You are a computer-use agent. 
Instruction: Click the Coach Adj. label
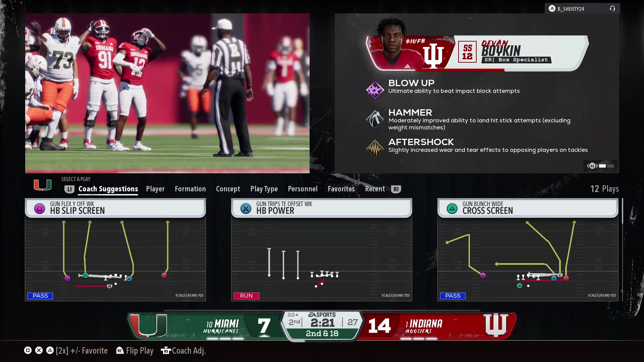[189, 351]
